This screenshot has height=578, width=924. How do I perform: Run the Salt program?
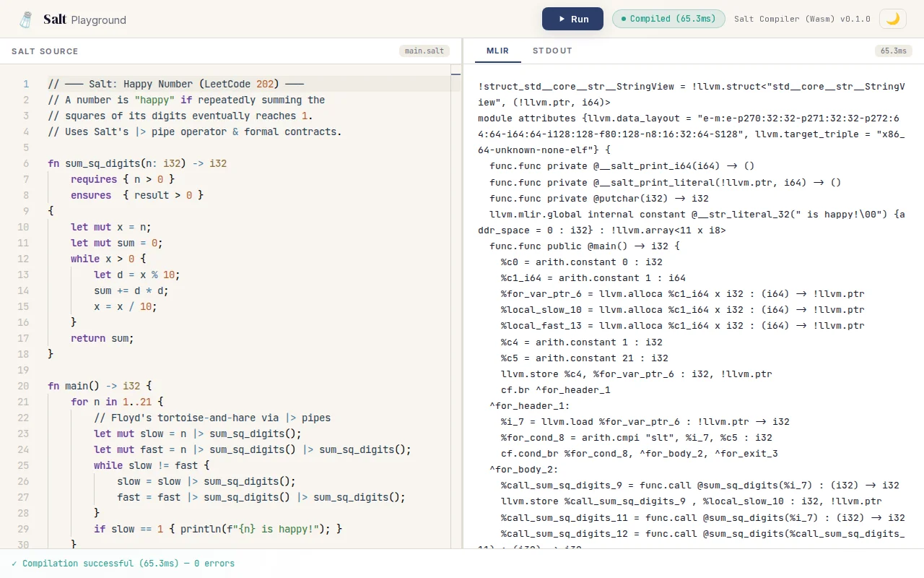coord(572,19)
